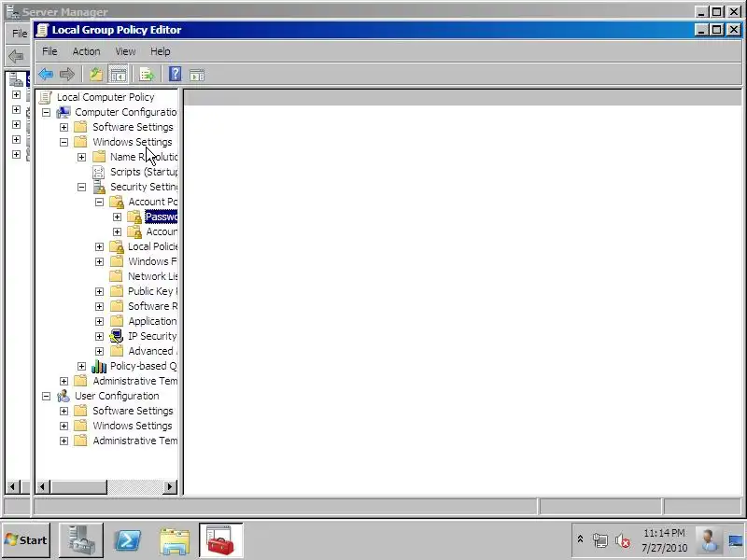
Task: Click the Show Desktop monitor icon
Action: pos(735,540)
